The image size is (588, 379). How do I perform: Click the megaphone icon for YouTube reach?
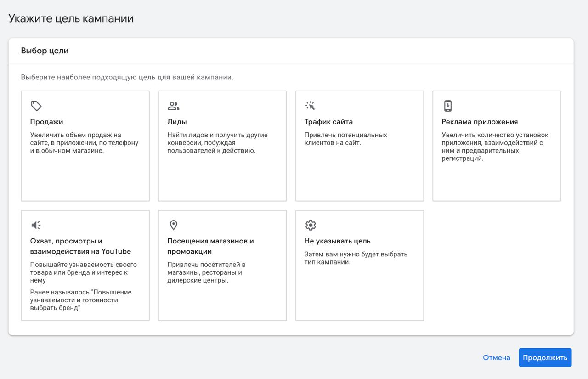[36, 225]
